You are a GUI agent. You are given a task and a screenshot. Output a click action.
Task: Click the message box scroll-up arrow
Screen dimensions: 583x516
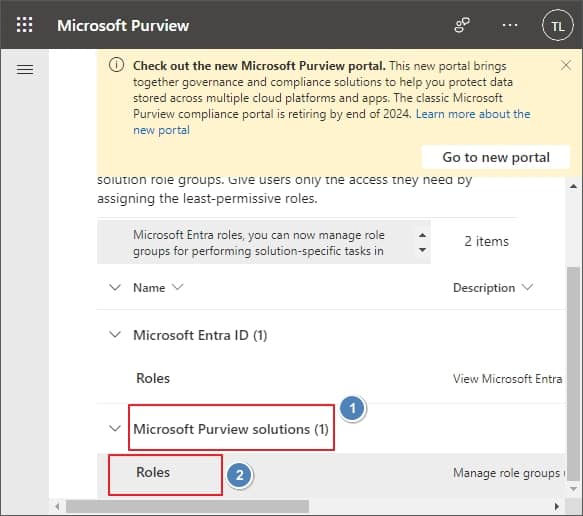422,235
